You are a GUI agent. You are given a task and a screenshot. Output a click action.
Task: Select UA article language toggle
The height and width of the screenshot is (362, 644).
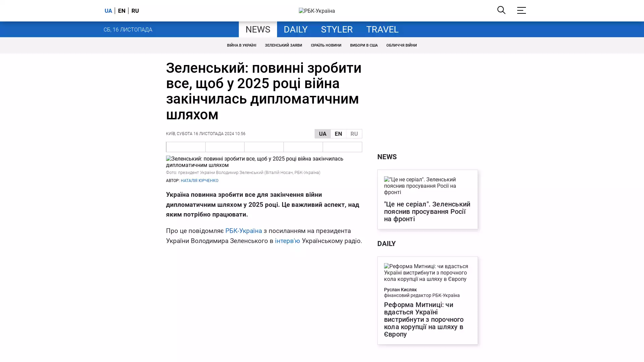322,134
